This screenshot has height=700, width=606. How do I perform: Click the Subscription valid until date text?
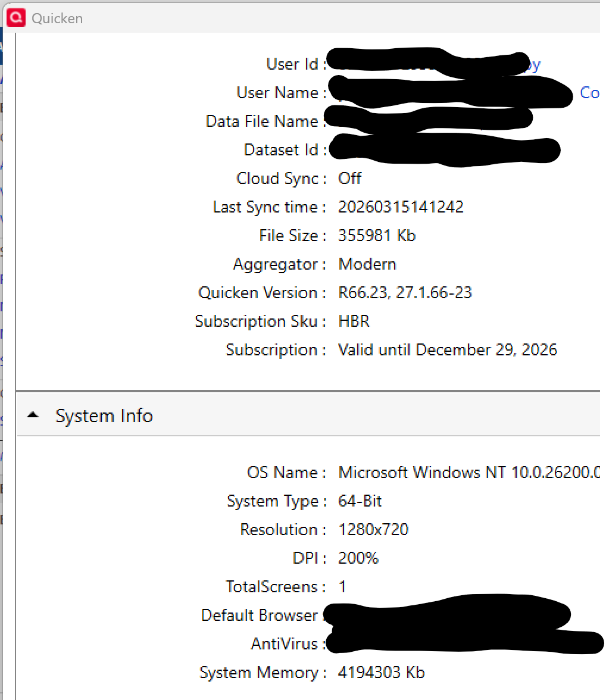point(448,350)
